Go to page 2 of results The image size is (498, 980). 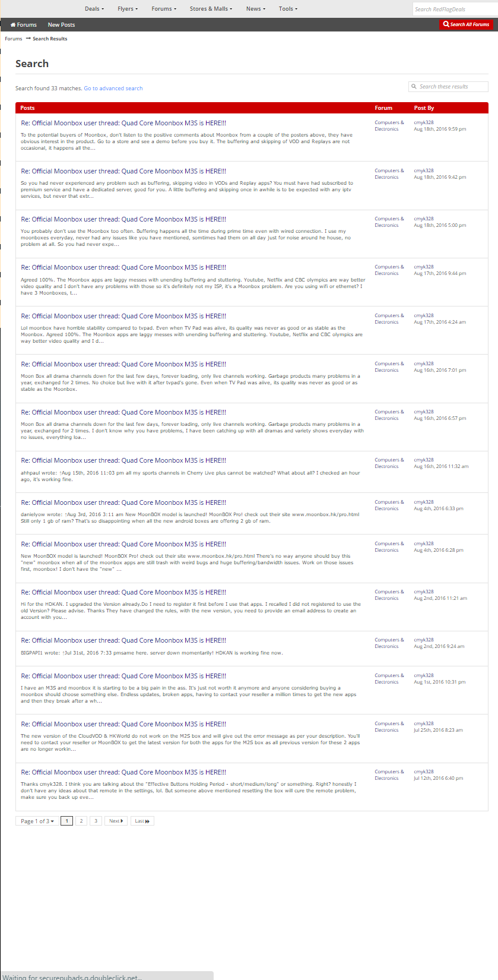pos(81,821)
